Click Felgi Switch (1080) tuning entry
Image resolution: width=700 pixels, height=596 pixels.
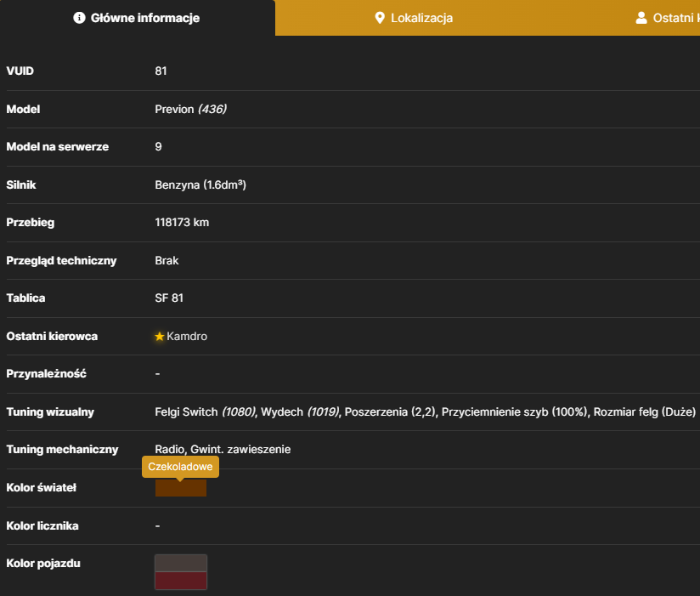point(206,412)
